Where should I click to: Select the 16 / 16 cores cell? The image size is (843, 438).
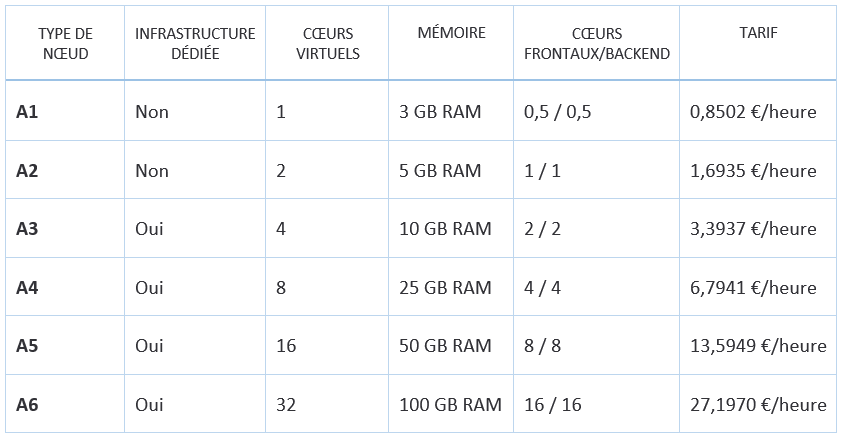point(597,404)
